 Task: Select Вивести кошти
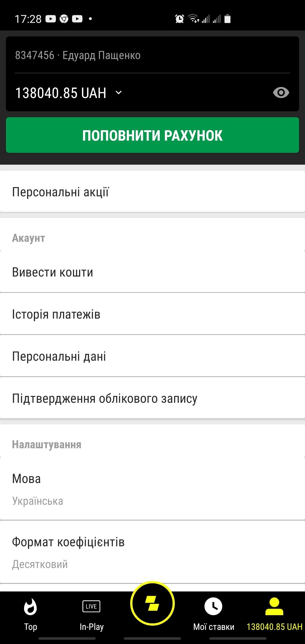coord(152,272)
